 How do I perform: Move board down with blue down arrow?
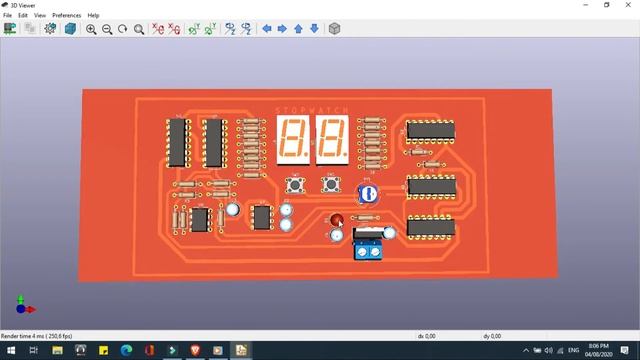(314, 29)
